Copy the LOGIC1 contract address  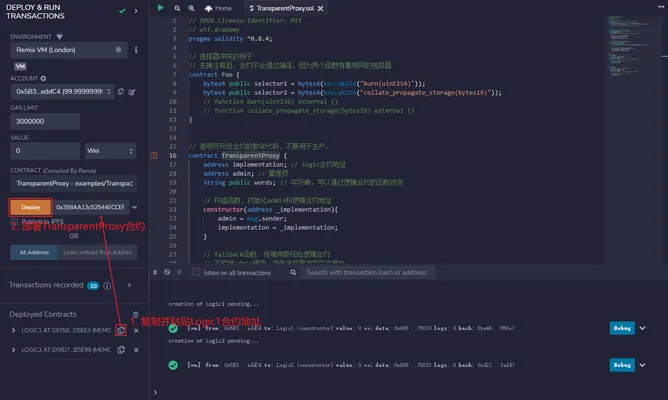pos(121,330)
